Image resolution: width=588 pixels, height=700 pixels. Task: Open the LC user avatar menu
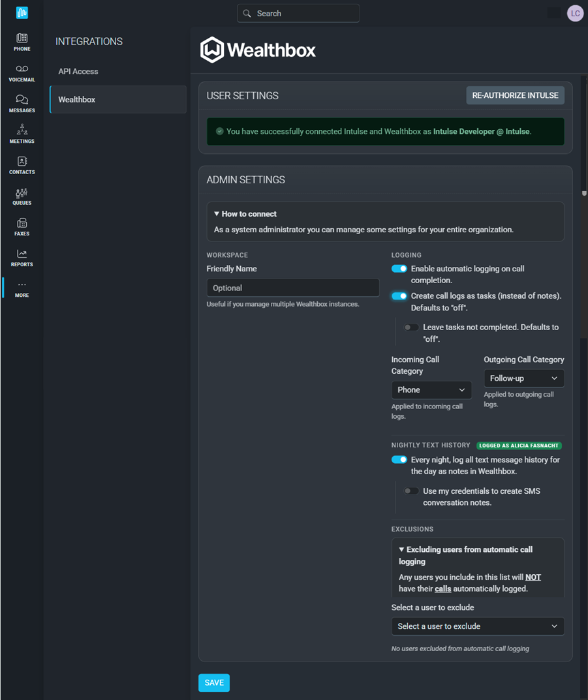point(575,14)
